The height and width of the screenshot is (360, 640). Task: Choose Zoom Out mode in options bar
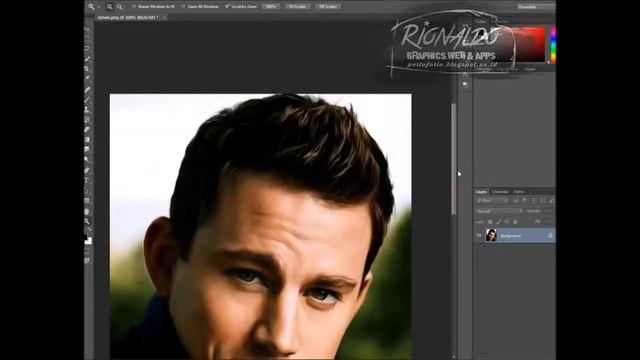click(x=119, y=7)
